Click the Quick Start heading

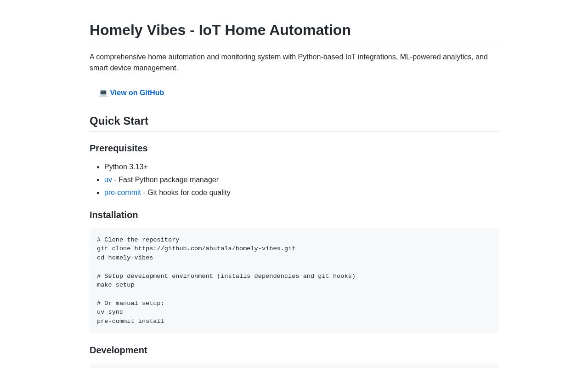tap(119, 121)
